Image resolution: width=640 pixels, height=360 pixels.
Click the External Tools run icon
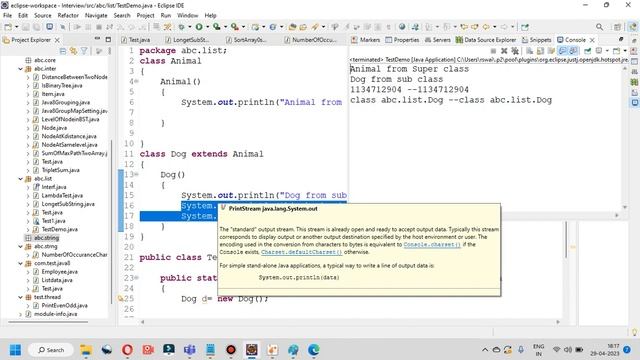pyautogui.click(x=235, y=27)
